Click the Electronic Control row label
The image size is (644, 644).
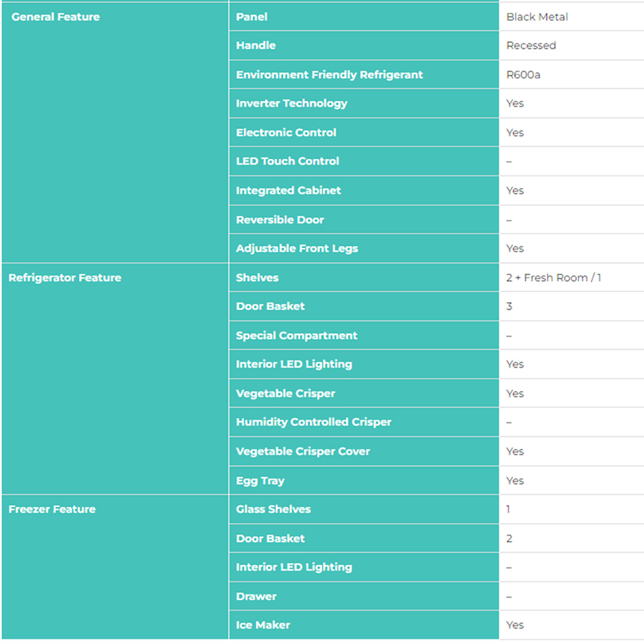(x=286, y=132)
